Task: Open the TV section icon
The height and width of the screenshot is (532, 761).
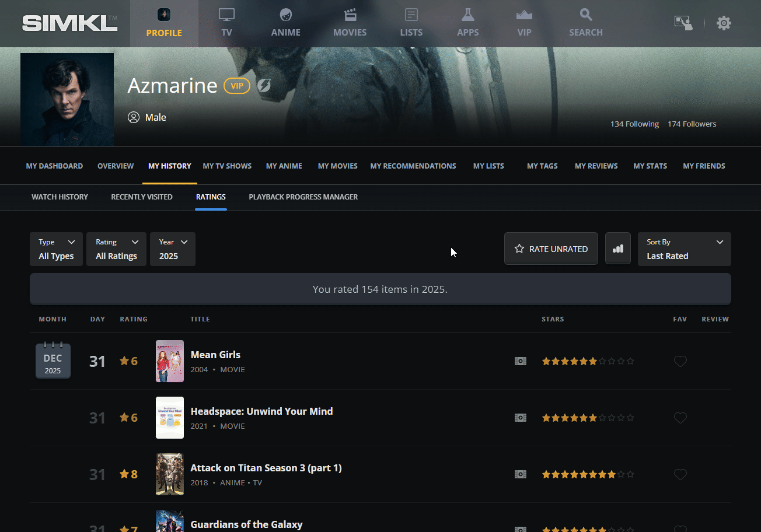Action: tap(226, 15)
